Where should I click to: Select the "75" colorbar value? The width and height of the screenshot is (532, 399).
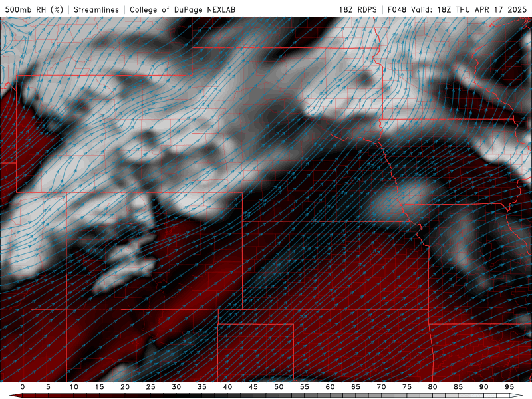click(407, 387)
